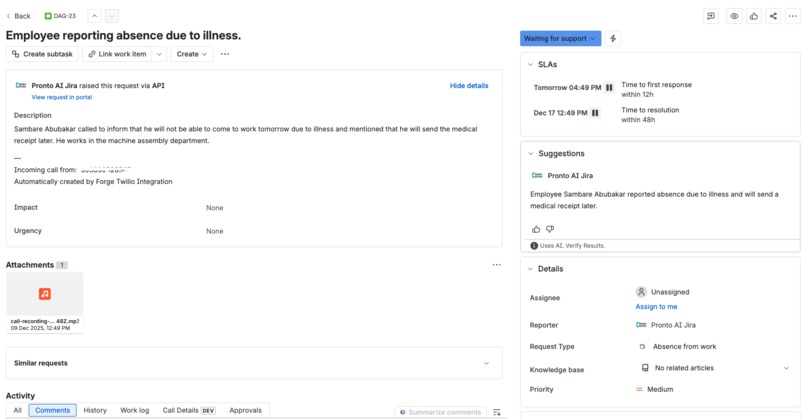Expand the Knowledge base dropdown chevron
This screenshot has width=806, height=419.
pos(786,368)
